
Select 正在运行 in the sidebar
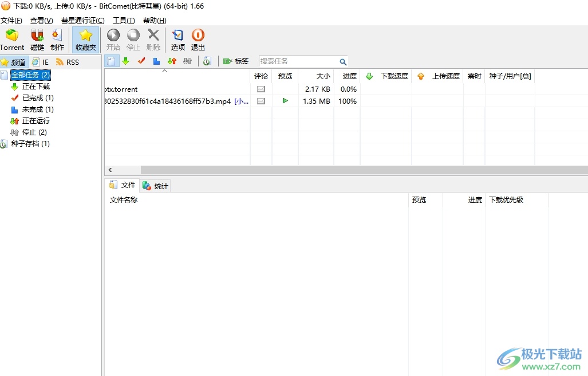pos(35,120)
